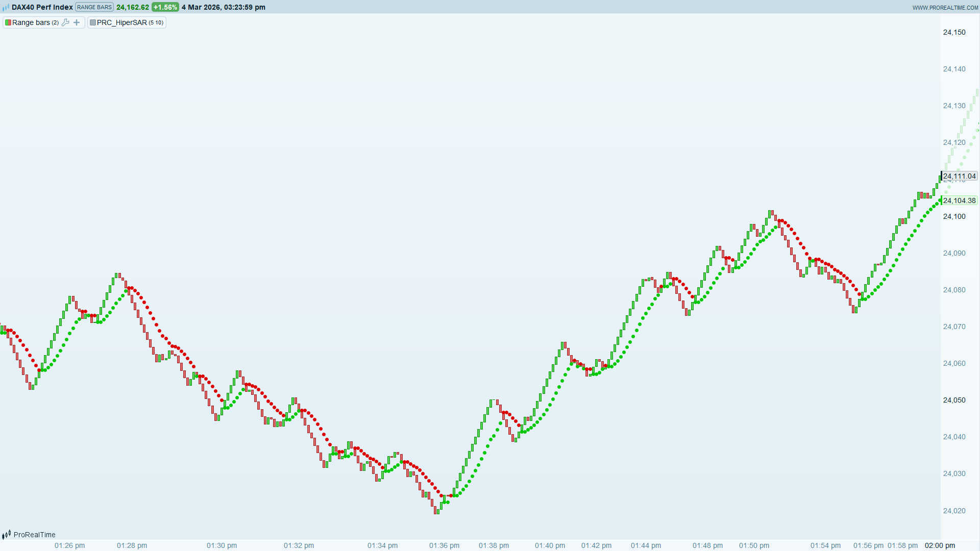
Task: Open the RANGE BARS timeframe selector
Action: 94,7
